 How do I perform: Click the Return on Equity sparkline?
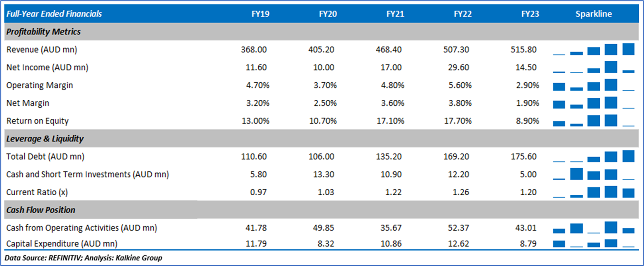(x=594, y=121)
